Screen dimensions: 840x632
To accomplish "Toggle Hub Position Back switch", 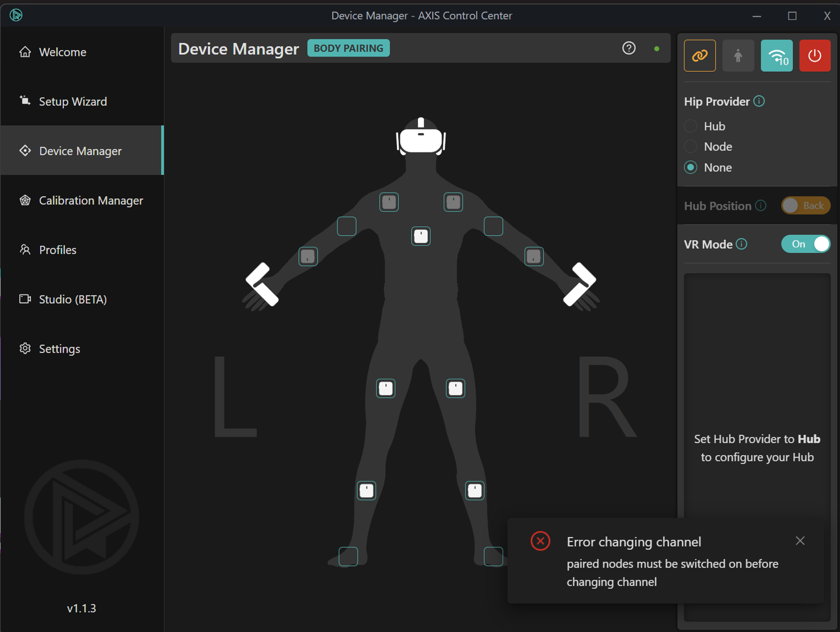I will pos(805,206).
